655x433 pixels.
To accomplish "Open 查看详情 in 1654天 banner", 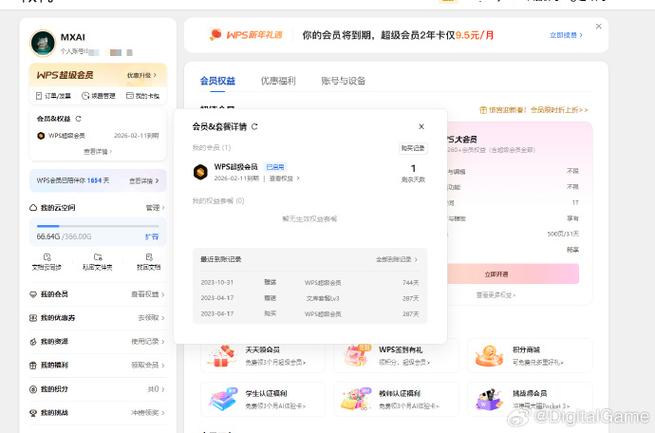I will [144, 181].
